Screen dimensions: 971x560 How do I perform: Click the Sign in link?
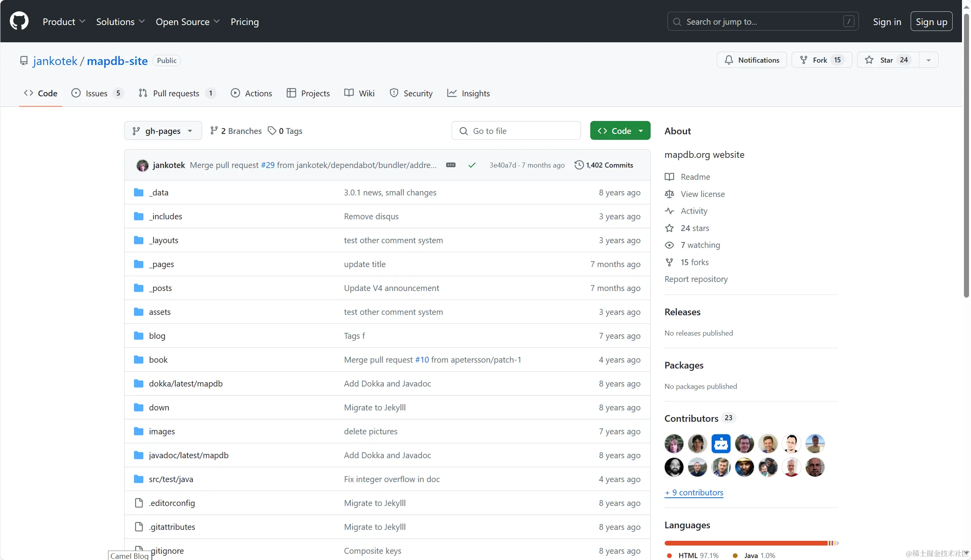coord(887,22)
